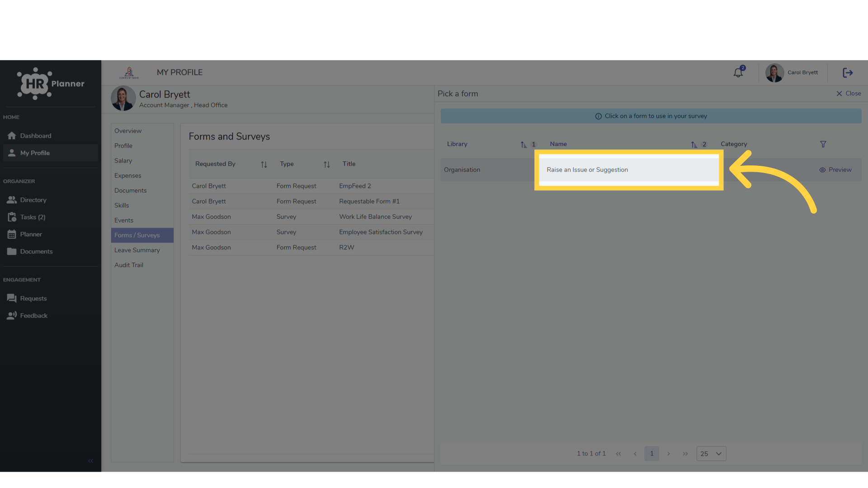Click the logout icon
This screenshot has height=488, width=868.
[x=848, y=73]
